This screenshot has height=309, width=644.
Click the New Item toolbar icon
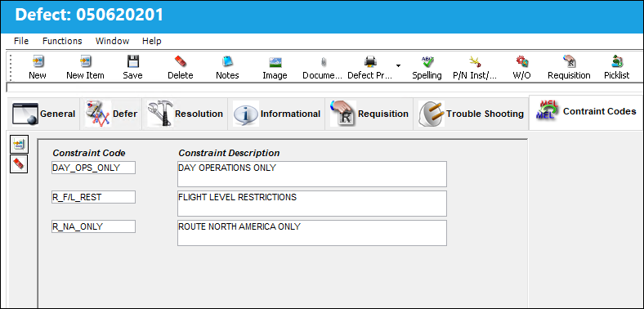point(85,61)
